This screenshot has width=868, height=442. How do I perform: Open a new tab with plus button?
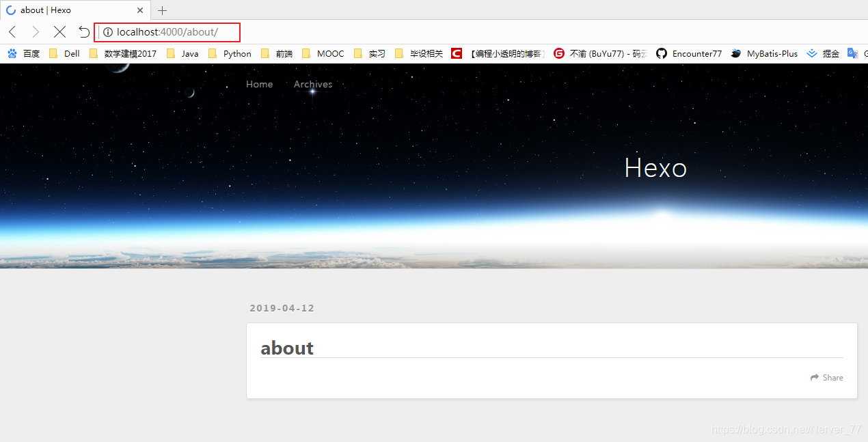(x=162, y=10)
